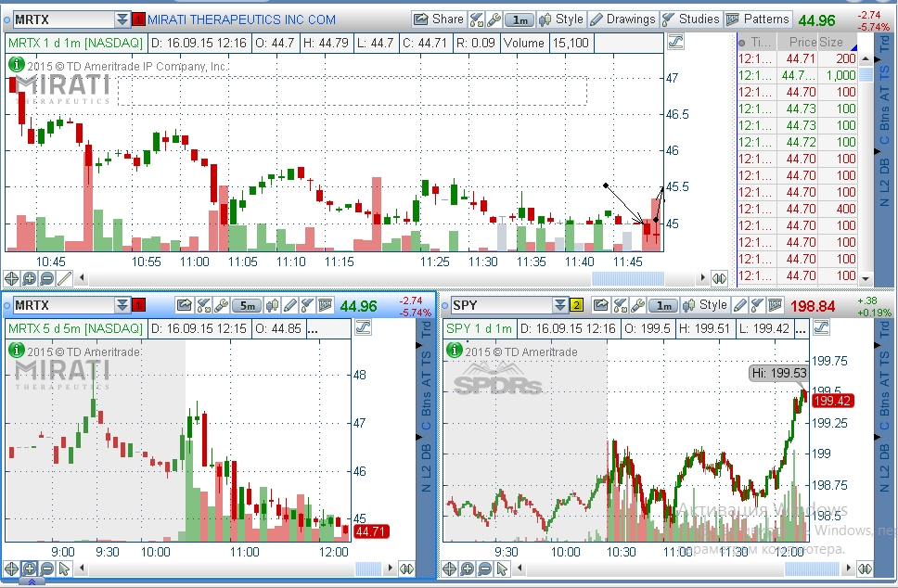This screenshot has height=588, width=898.
Task: Open settings wrench on SPY chart
Action: coord(636,305)
